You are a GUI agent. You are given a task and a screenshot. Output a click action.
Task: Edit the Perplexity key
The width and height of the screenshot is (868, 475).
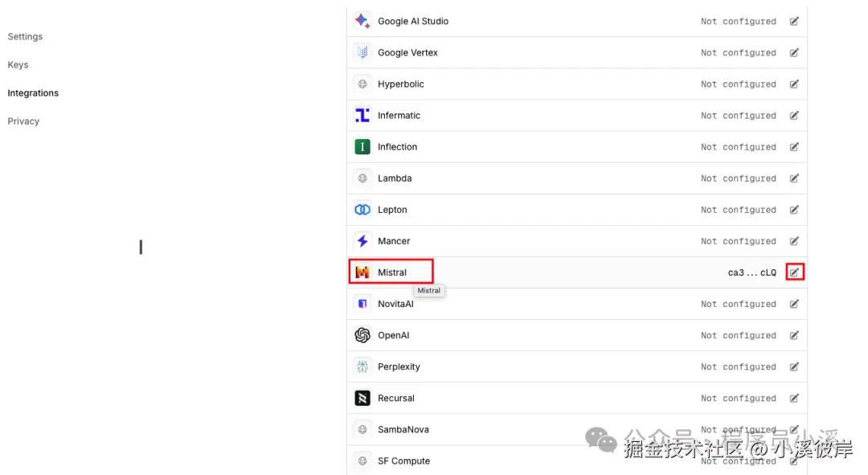click(x=794, y=366)
